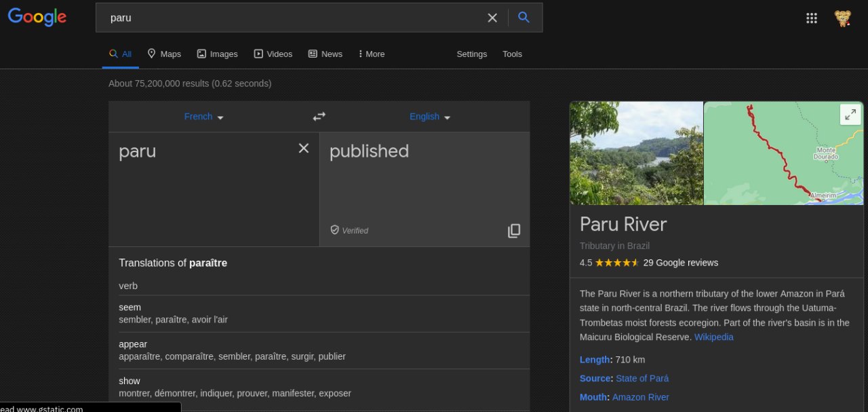Open search Tools
868x412 pixels.
tap(512, 54)
